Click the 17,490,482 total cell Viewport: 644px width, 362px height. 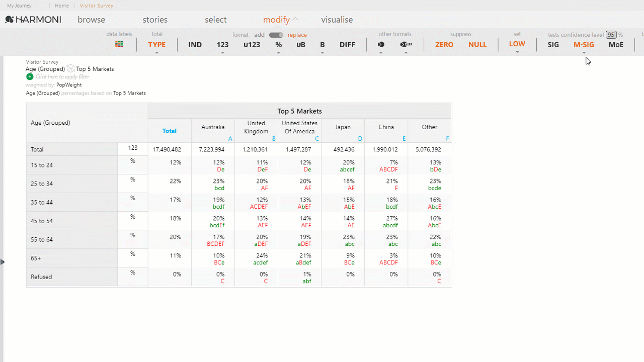tap(170, 149)
